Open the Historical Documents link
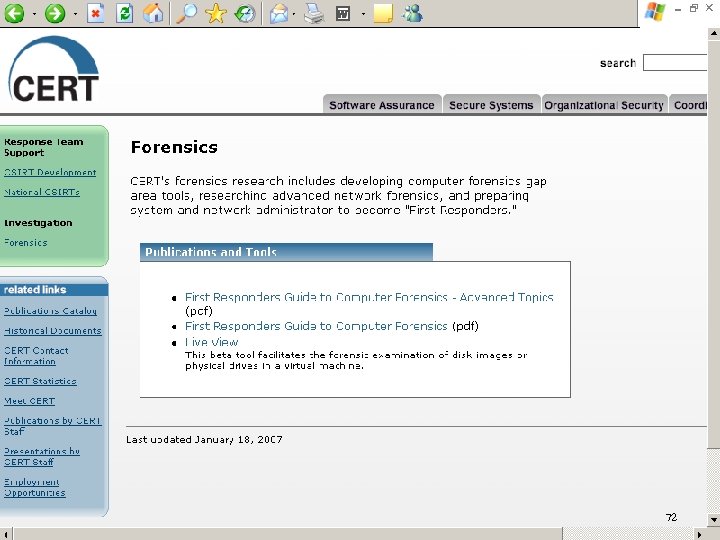 pyautogui.click(x=53, y=331)
